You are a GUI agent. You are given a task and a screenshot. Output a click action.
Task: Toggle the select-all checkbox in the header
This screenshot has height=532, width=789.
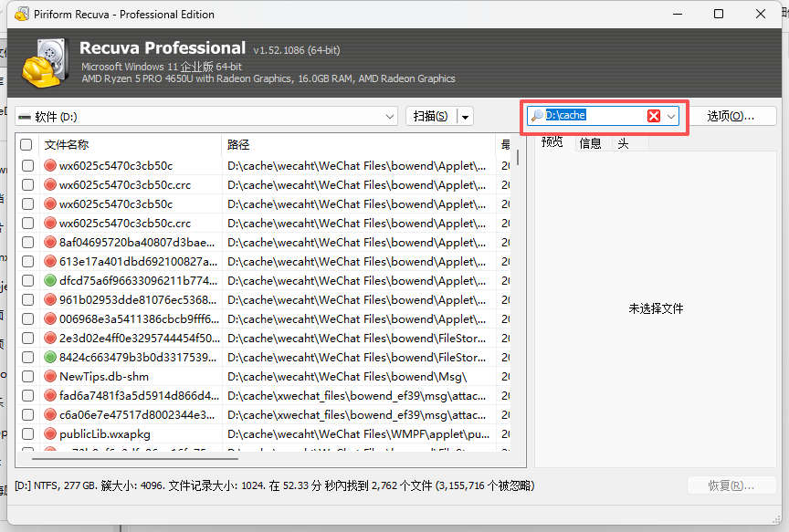click(26, 145)
